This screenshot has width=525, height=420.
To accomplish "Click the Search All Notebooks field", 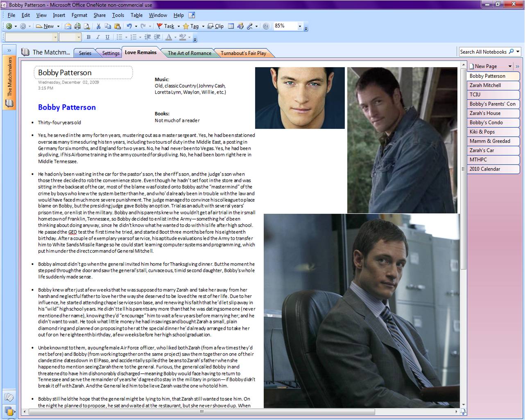I will point(483,52).
